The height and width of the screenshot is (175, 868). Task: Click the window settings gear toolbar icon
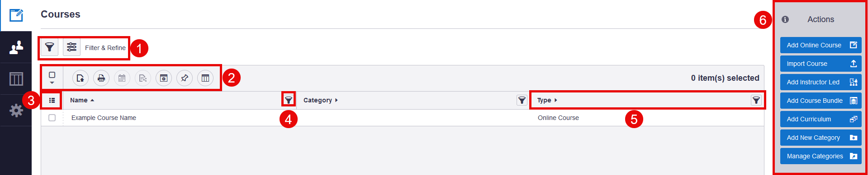click(x=164, y=78)
